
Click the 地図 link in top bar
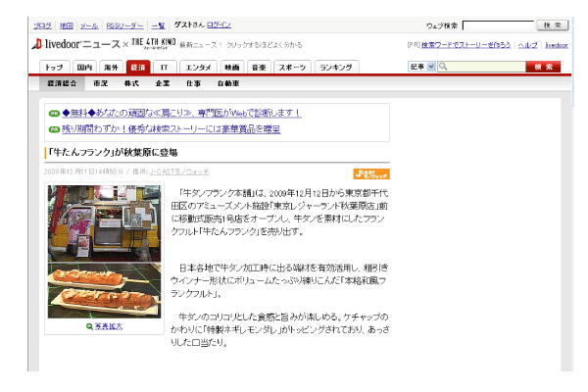[67, 25]
